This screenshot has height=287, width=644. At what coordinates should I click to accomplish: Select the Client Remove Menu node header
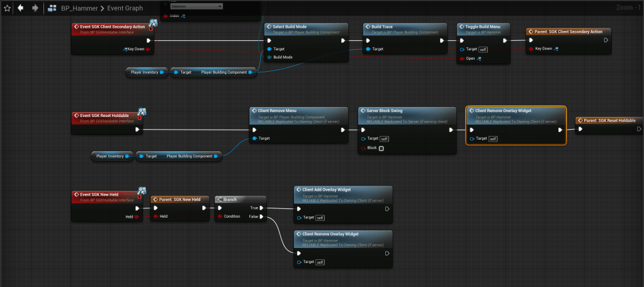click(298, 116)
